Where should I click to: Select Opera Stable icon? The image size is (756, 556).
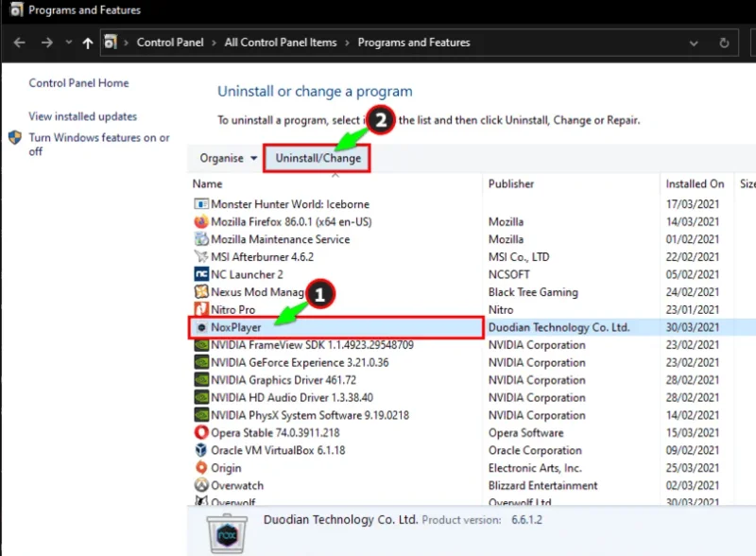click(201, 432)
